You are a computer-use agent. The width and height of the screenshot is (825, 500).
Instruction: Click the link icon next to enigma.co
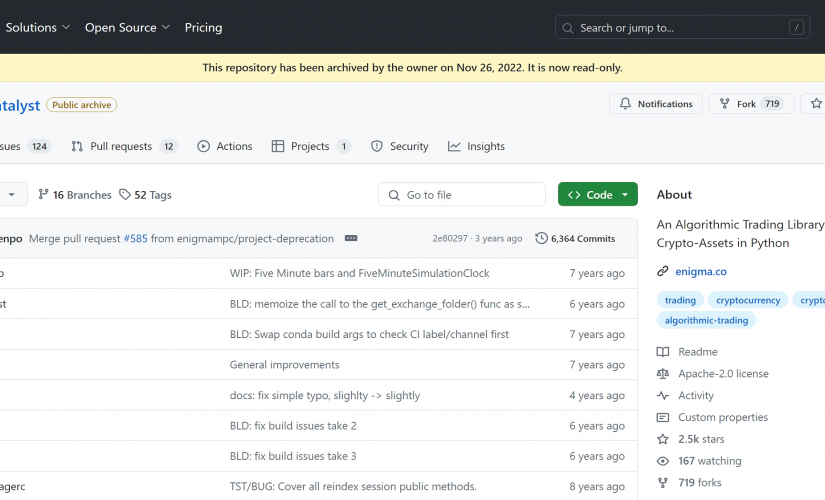pyautogui.click(x=662, y=272)
